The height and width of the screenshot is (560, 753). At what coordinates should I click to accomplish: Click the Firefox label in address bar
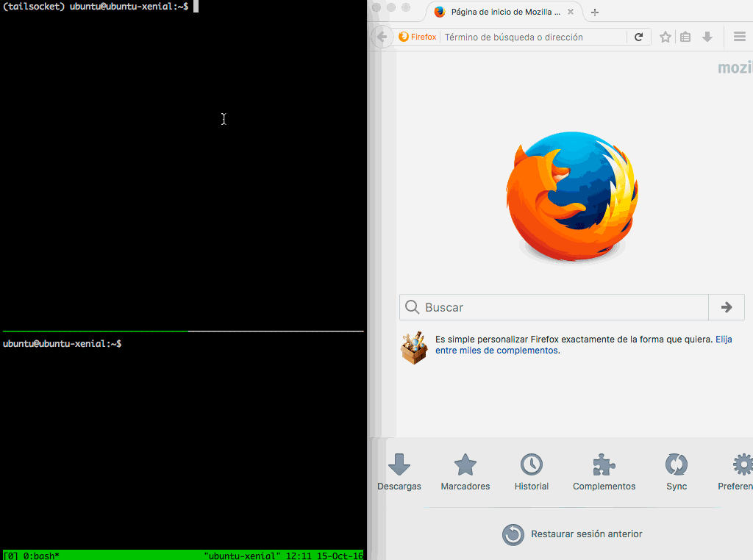[424, 37]
